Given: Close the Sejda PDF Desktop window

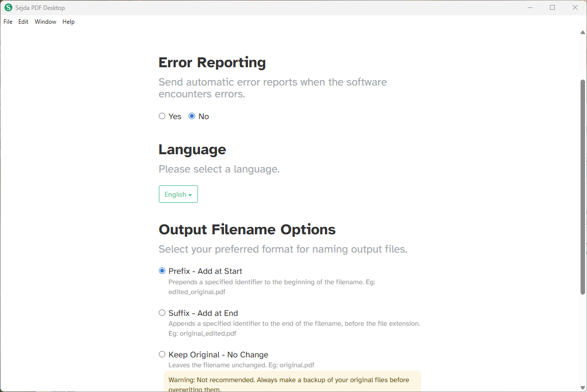Looking at the screenshot, I should point(575,7).
